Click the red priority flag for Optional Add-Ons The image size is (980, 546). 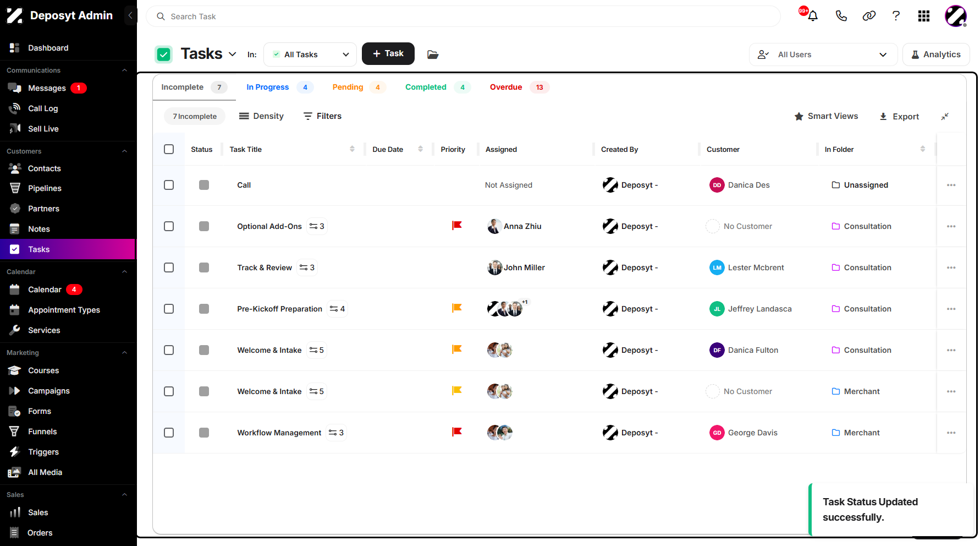click(456, 226)
